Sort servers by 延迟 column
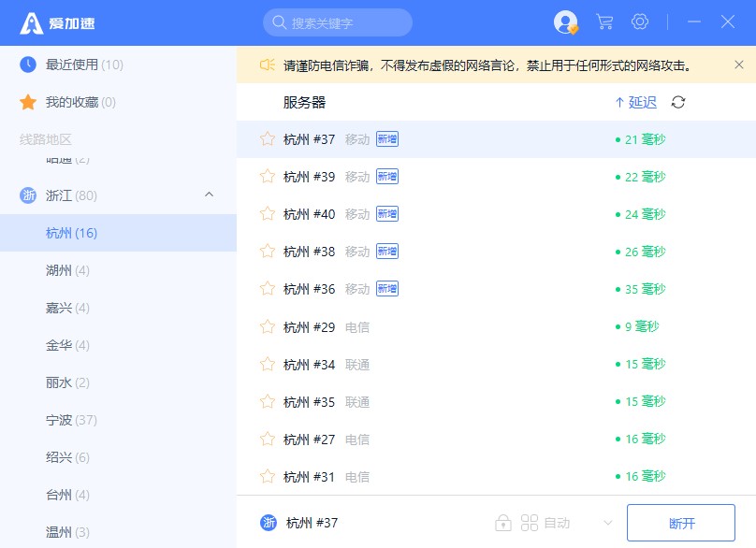The image size is (756, 548). (636, 102)
